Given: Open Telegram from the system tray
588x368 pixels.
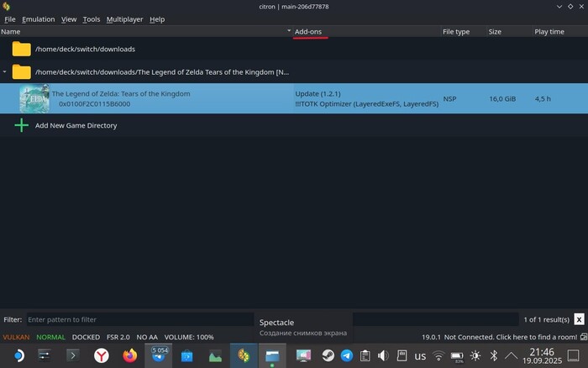Looking at the screenshot, I should coord(347,355).
